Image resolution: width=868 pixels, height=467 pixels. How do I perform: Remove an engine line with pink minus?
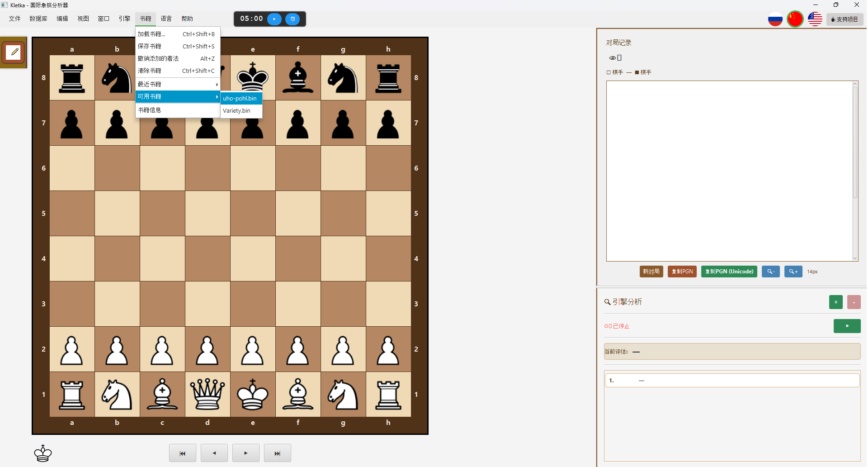point(854,302)
